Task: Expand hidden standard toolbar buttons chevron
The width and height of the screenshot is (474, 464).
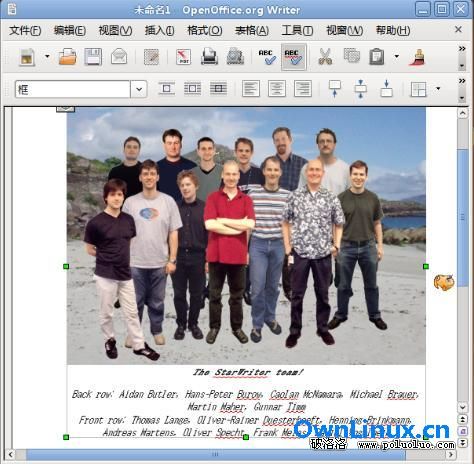Action: click(x=462, y=49)
